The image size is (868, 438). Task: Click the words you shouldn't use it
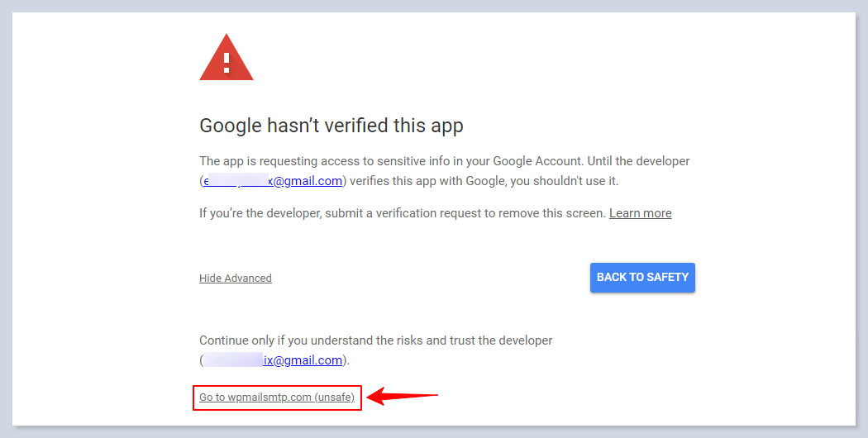pos(564,181)
